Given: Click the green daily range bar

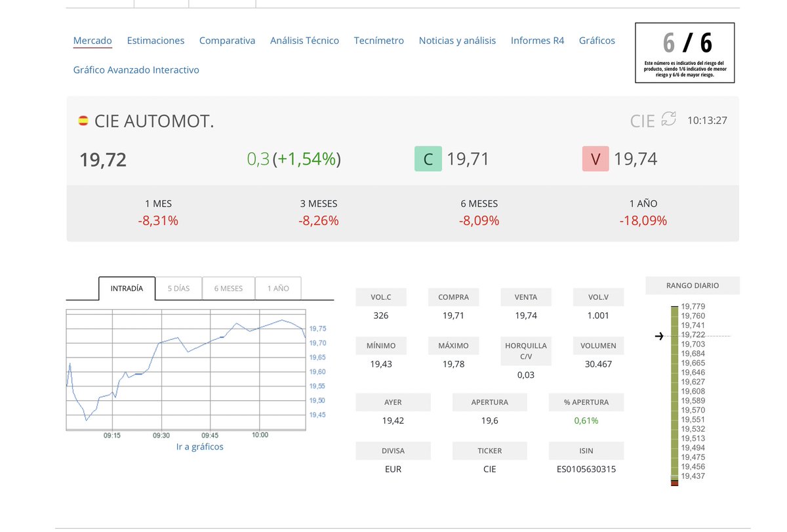Looking at the screenshot, I should (674, 394).
